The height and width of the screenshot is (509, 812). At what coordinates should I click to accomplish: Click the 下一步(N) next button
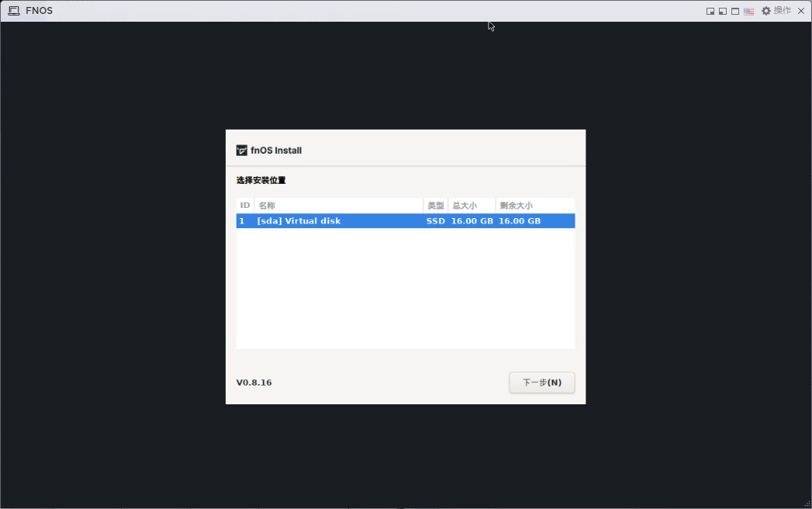coord(541,383)
